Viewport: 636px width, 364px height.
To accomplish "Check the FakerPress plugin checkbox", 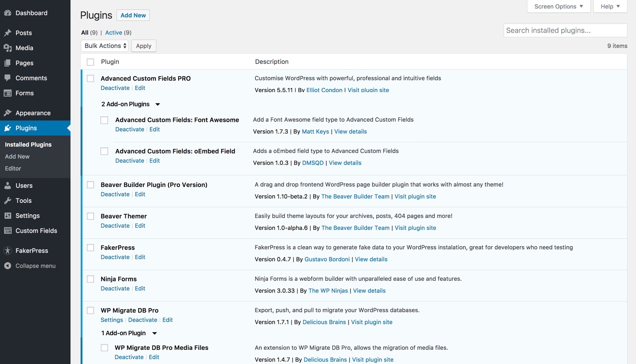I will (90, 248).
